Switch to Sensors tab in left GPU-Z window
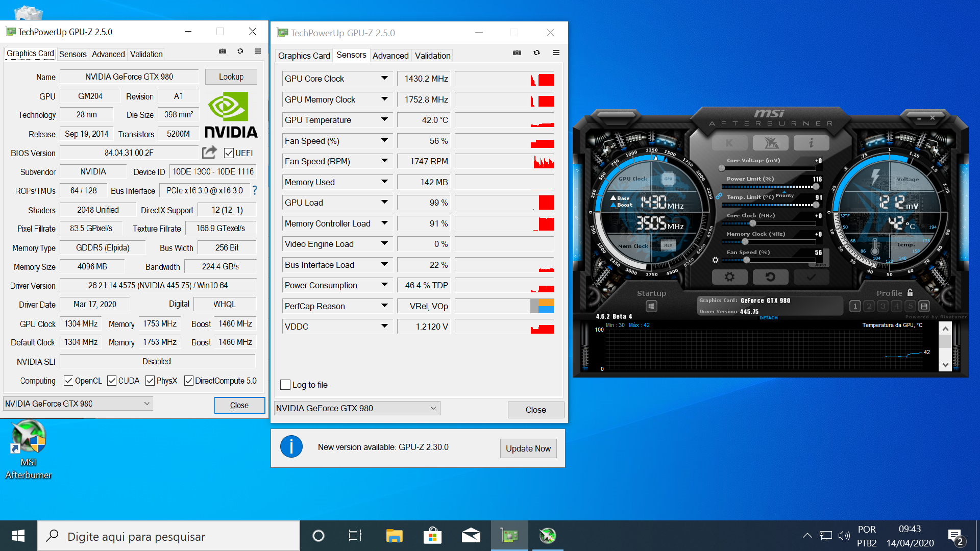Screen dimensions: 980x551 pyautogui.click(x=73, y=54)
